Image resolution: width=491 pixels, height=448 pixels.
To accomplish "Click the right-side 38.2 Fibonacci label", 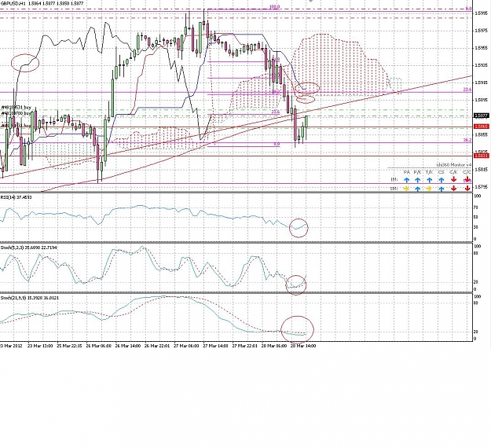I will pos(467,141).
